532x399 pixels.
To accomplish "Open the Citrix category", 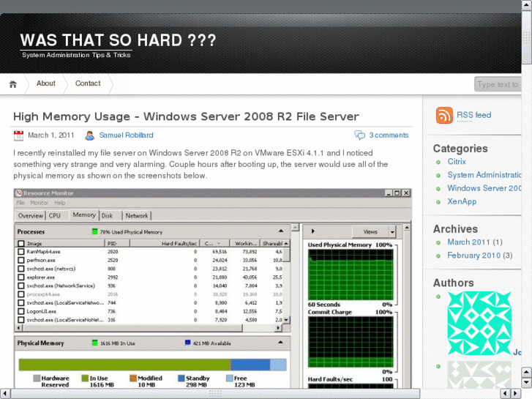I will click(x=457, y=162).
